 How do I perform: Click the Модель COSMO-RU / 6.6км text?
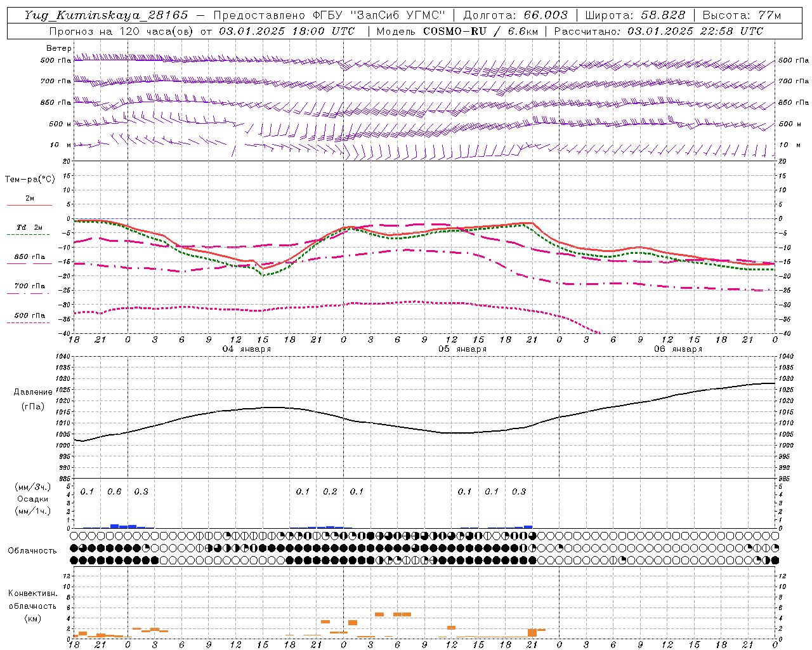[457, 31]
